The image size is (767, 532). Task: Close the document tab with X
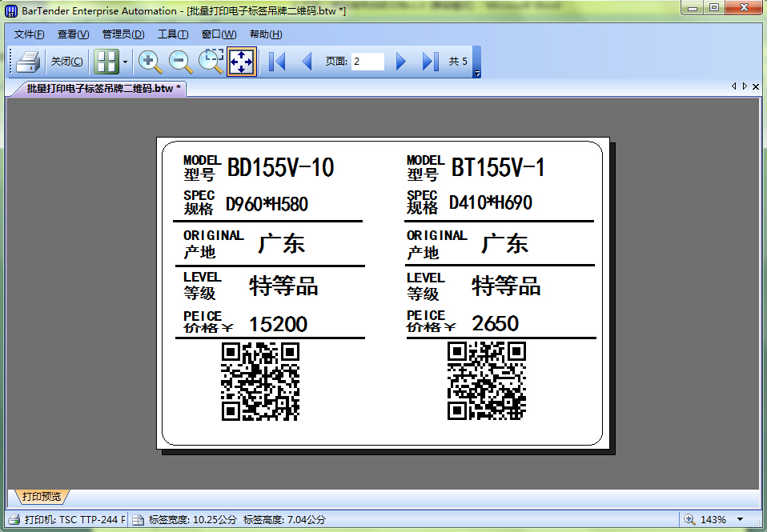(756, 86)
